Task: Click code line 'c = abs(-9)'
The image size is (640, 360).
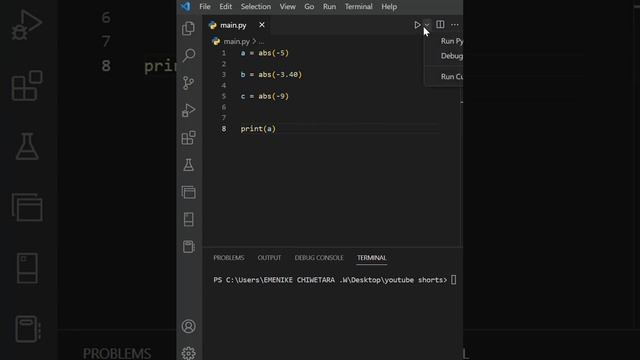Action: coord(264,96)
